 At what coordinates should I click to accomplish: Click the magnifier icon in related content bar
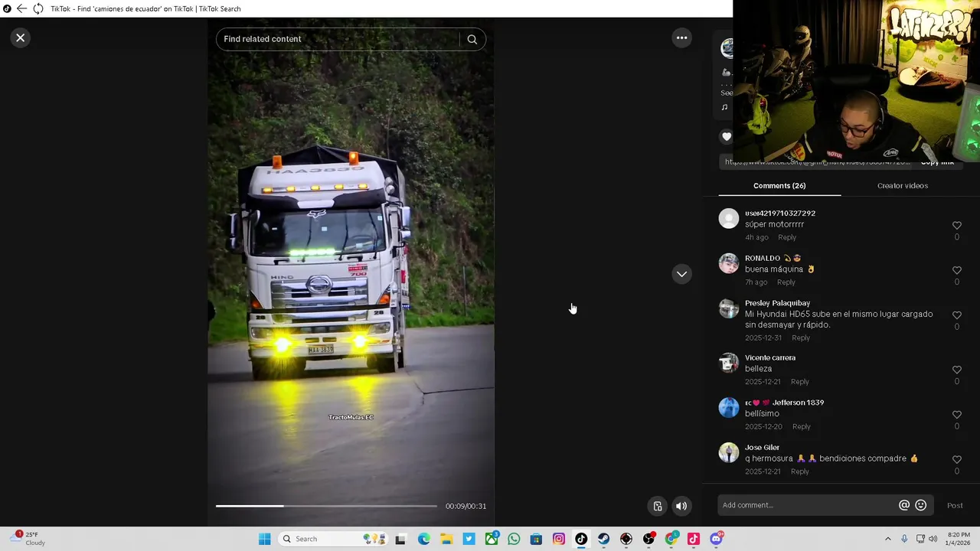(472, 39)
